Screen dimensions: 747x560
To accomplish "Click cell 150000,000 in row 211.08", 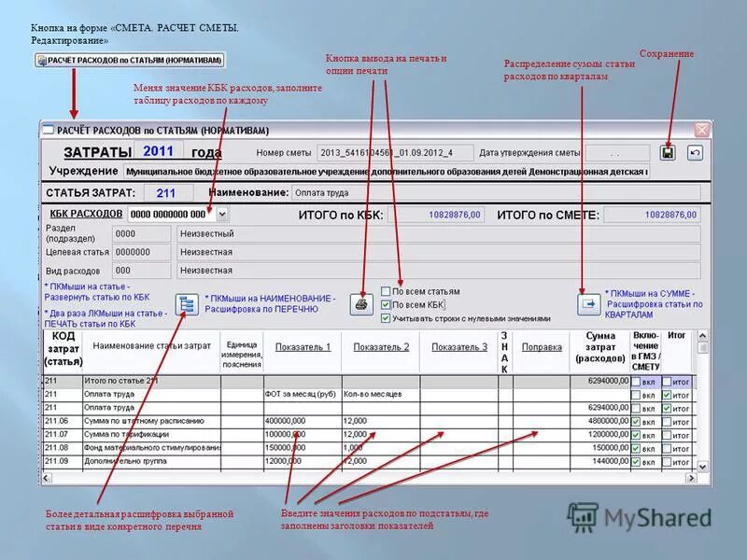I will pyautogui.click(x=303, y=448).
